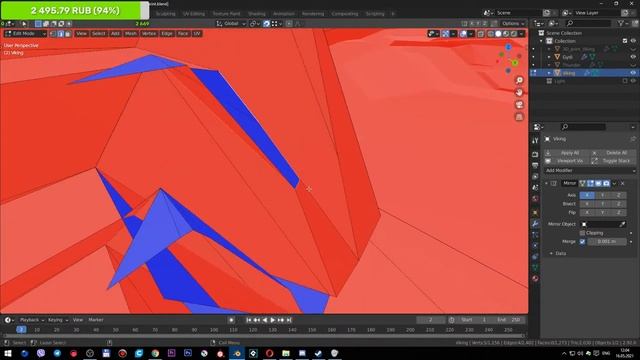Open the Tool properties tab icon

point(535,141)
